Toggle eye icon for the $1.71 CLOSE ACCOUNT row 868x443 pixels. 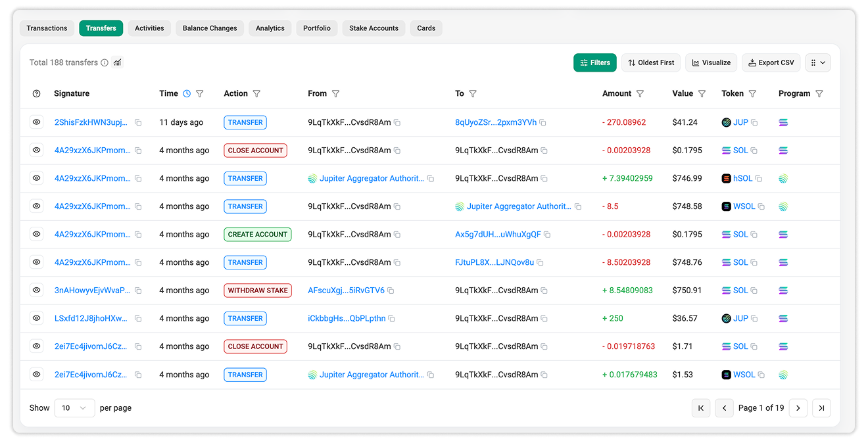pyautogui.click(x=37, y=346)
